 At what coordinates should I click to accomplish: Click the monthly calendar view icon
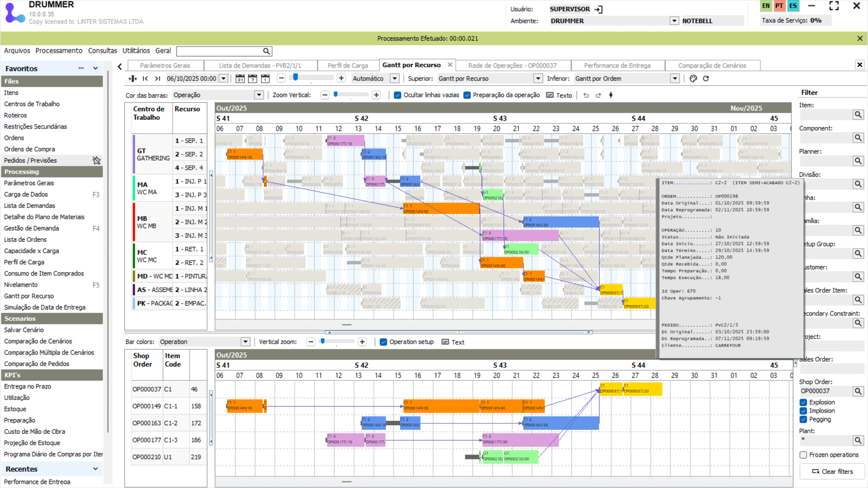pos(240,79)
